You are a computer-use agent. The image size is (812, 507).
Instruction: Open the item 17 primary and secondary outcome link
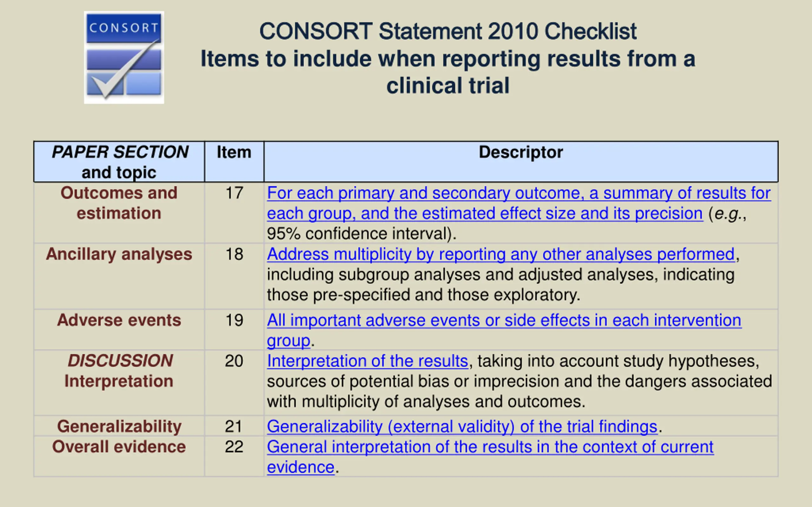point(519,203)
